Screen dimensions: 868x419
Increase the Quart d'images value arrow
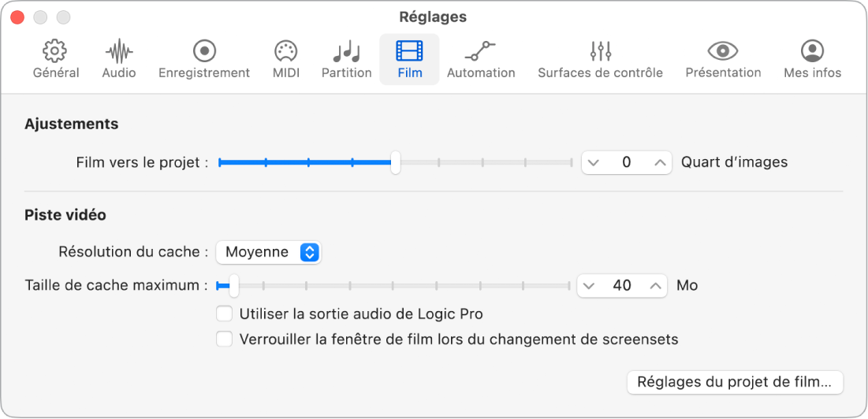(659, 162)
